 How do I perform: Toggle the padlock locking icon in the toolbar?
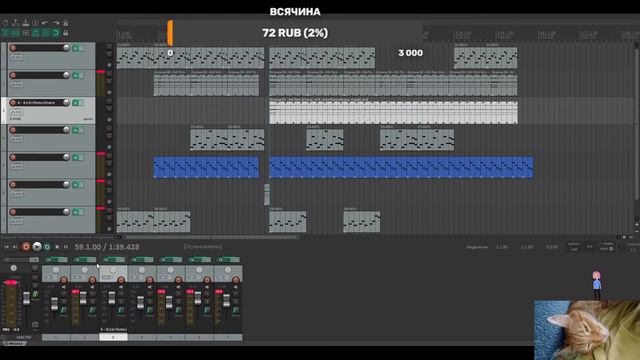(x=65, y=33)
